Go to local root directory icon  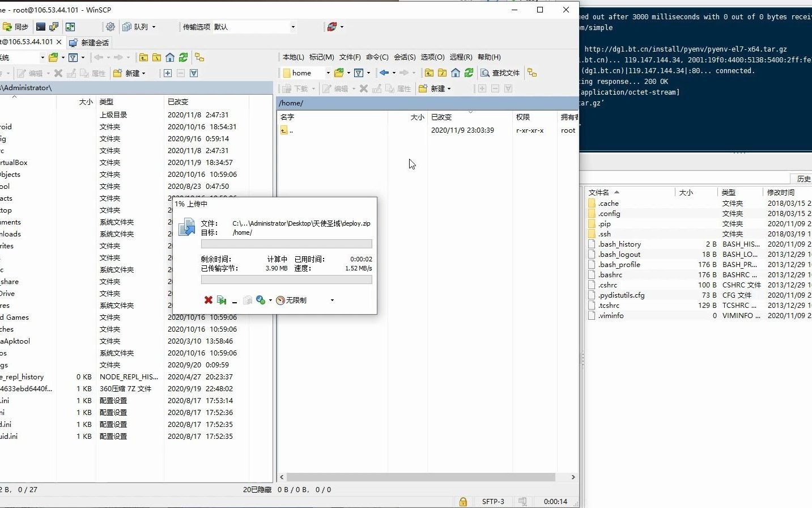[157, 57]
